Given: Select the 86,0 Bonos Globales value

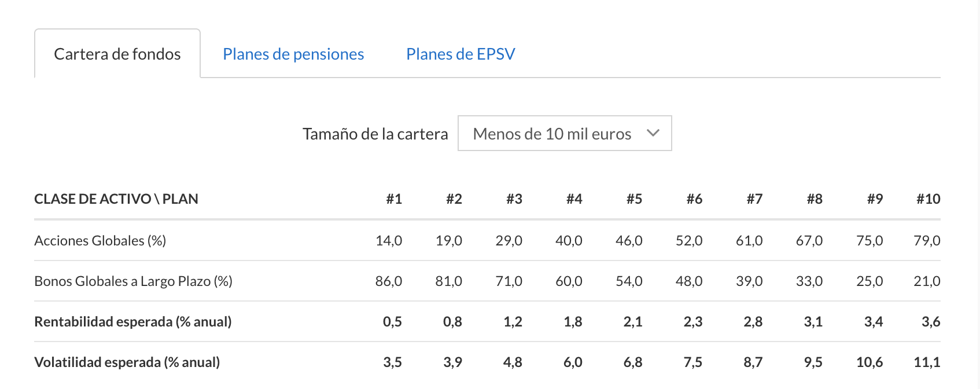Looking at the screenshot, I should click(389, 281).
